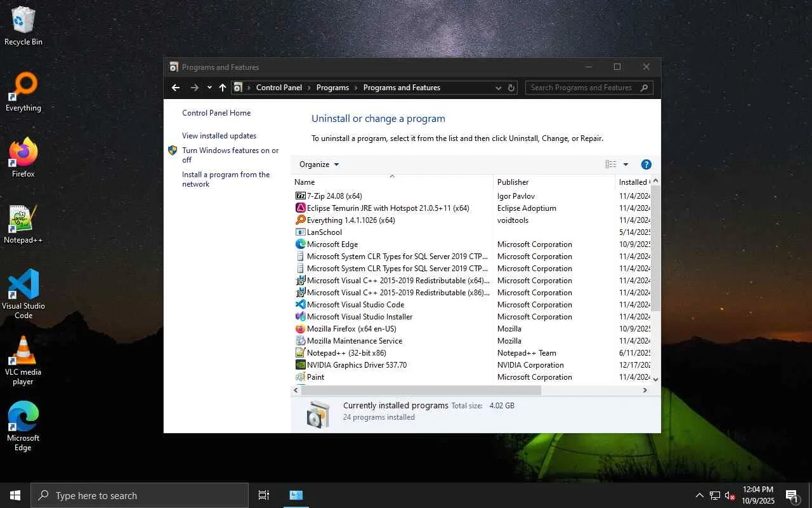Open the Action Center notifications icon

tap(792, 495)
